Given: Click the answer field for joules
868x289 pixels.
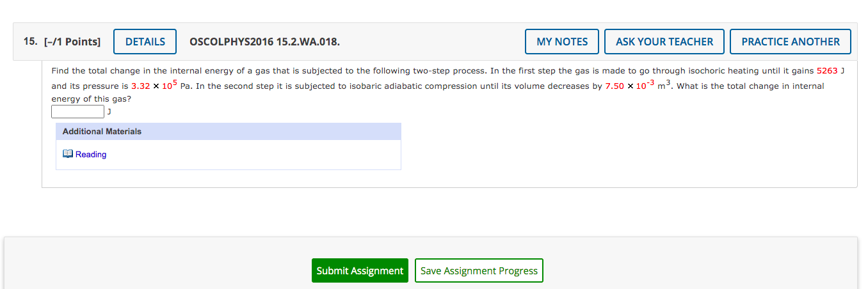Looking at the screenshot, I should click(77, 112).
